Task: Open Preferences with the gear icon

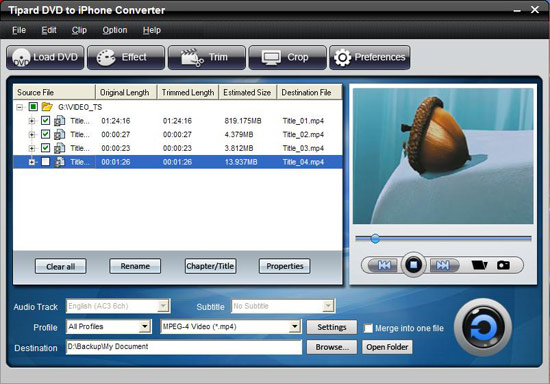Action: pos(370,58)
